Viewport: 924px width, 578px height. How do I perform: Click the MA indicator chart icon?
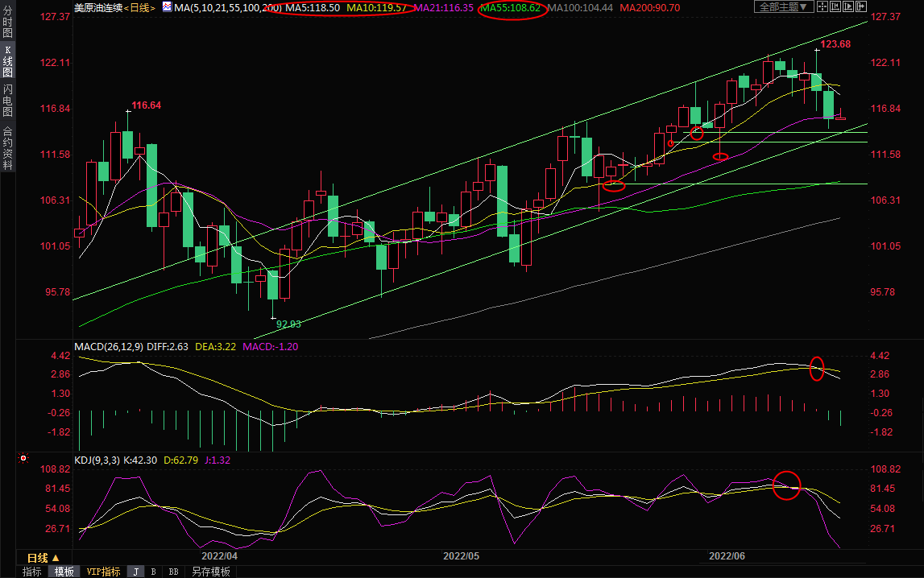[167, 6]
